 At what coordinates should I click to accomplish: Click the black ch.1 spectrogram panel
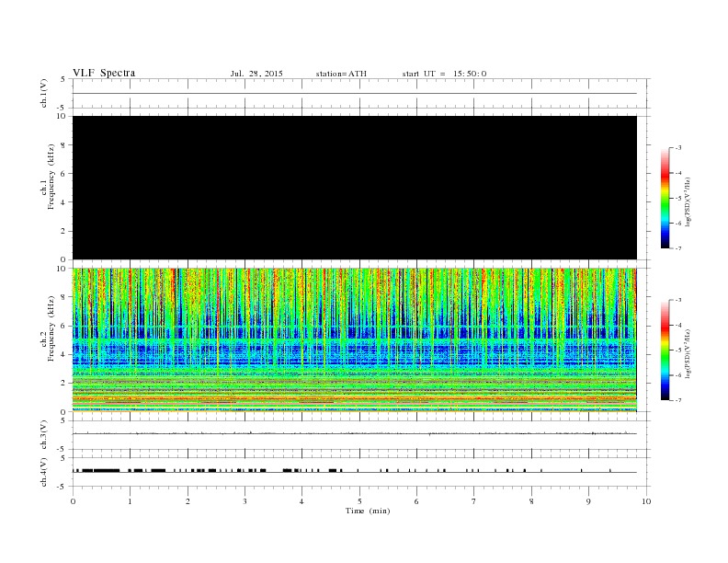355,188
